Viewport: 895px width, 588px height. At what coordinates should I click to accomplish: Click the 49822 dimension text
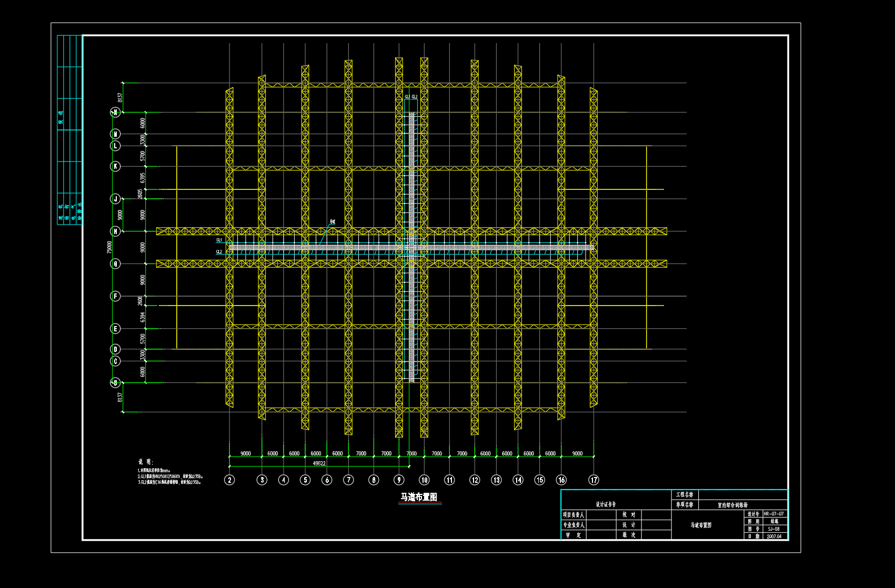click(319, 463)
